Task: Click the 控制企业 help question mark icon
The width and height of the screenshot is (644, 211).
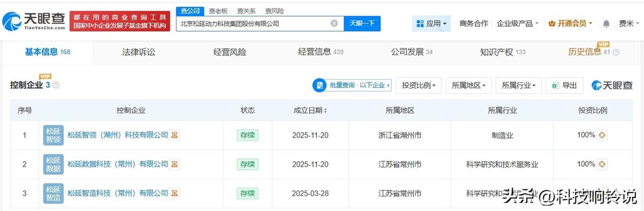Action: 56,86
